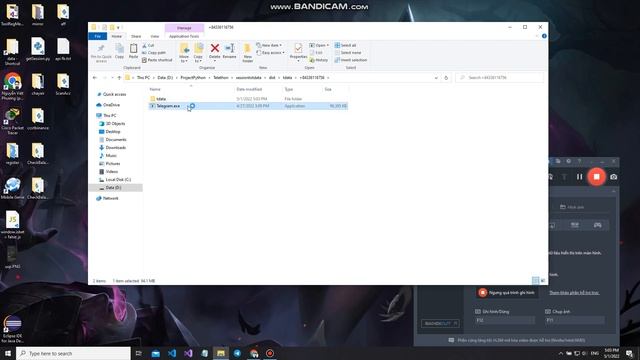Pause recording in Bandicam

point(580,177)
